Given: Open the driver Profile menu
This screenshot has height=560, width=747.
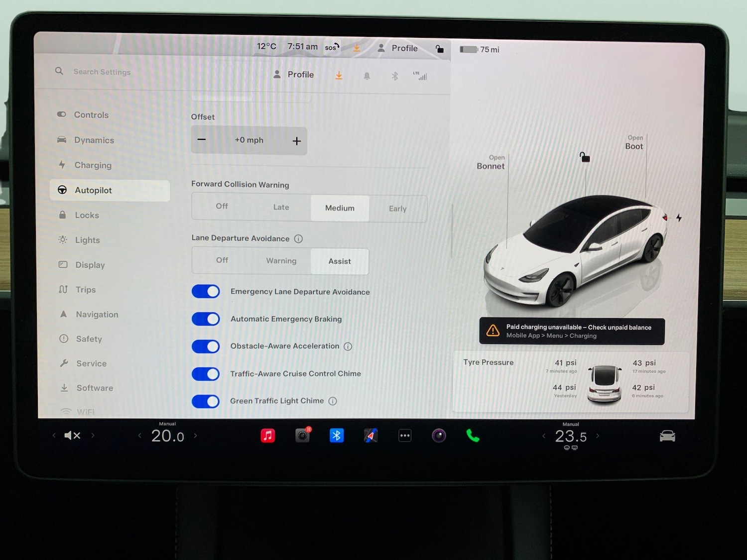Looking at the screenshot, I should (293, 74).
